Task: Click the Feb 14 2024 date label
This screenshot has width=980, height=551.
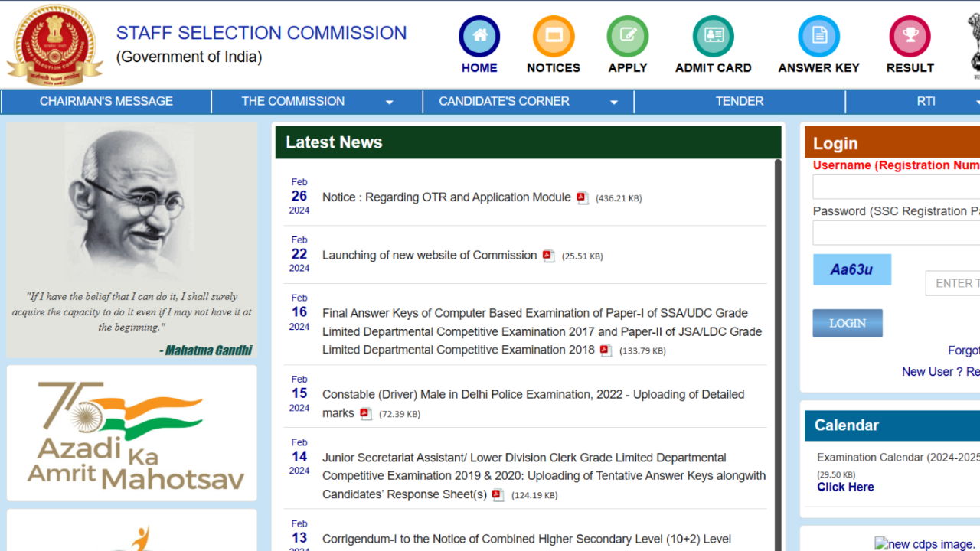Action: tap(299, 457)
